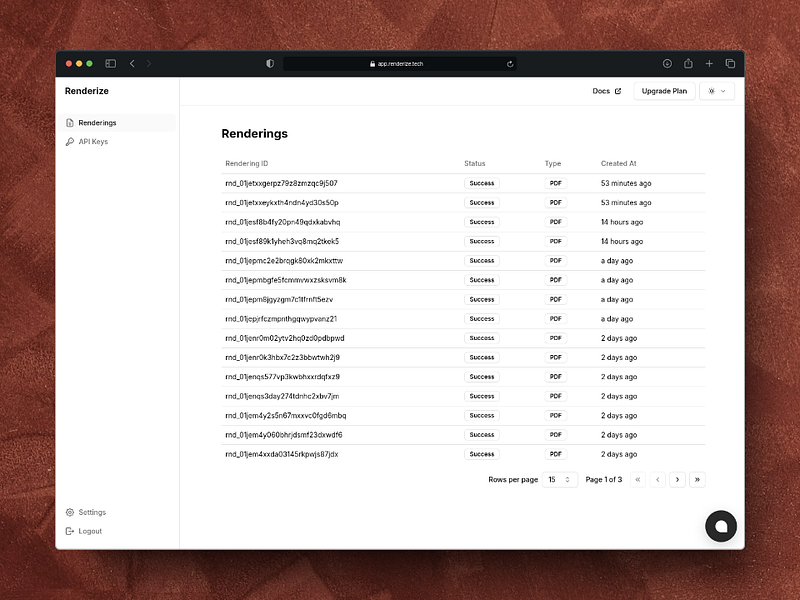Open the theme switcher dropdown
The height and width of the screenshot is (600, 800).
point(717,91)
